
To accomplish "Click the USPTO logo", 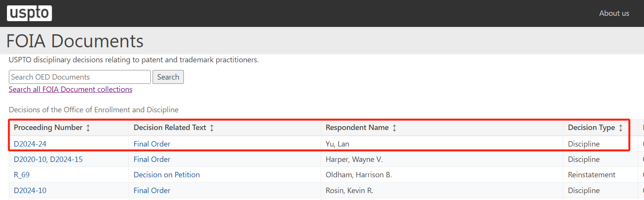I will 29,13.
